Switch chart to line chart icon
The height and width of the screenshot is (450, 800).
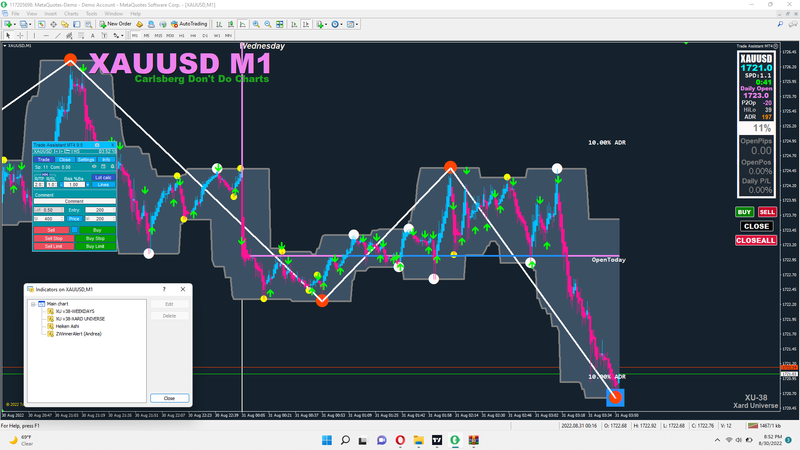[x=242, y=24]
